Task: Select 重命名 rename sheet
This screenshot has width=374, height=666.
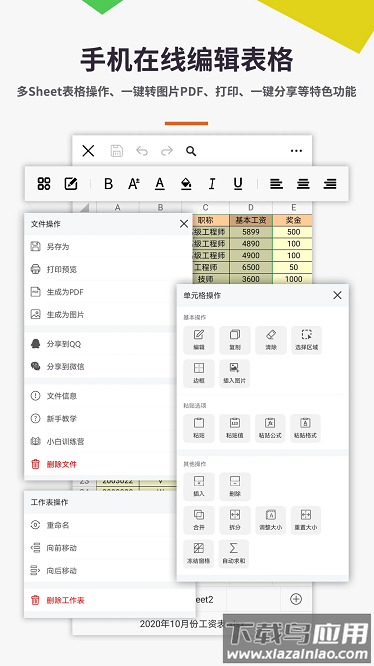Action: click(100, 525)
